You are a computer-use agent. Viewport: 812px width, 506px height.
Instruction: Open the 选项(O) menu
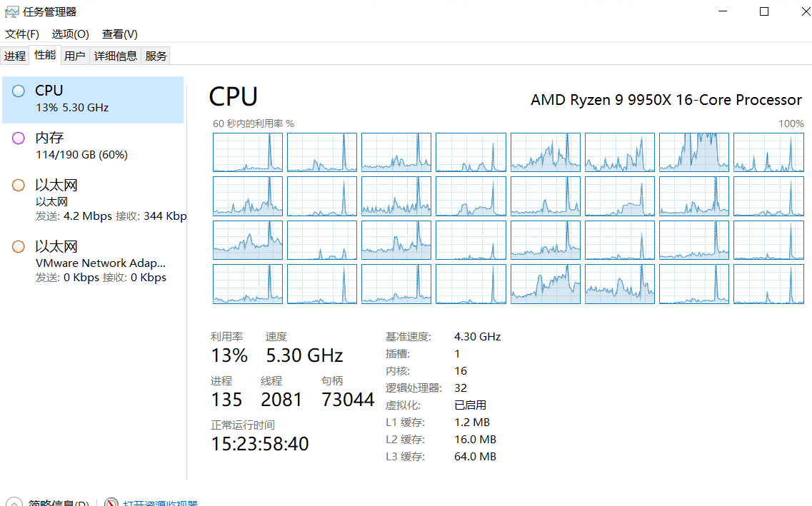pos(70,34)
